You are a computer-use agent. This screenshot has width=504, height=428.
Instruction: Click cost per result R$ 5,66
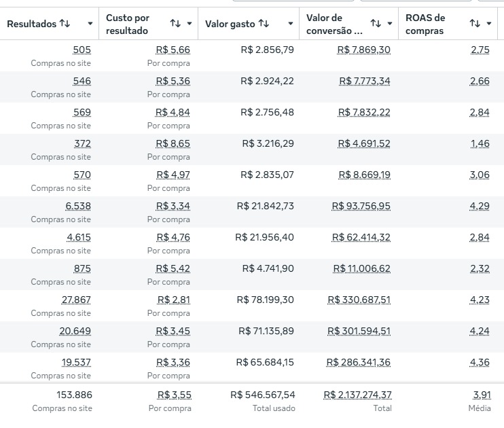[x=173, y=50]
